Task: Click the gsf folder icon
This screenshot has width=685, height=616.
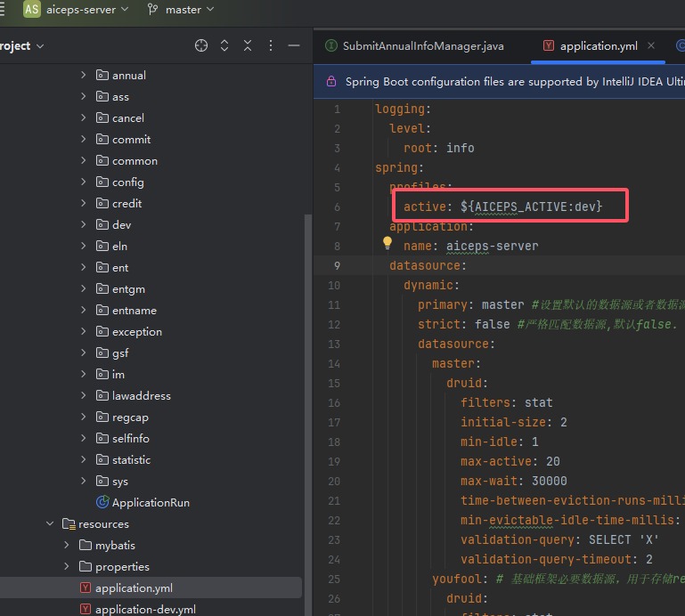Action: (102, 353)
